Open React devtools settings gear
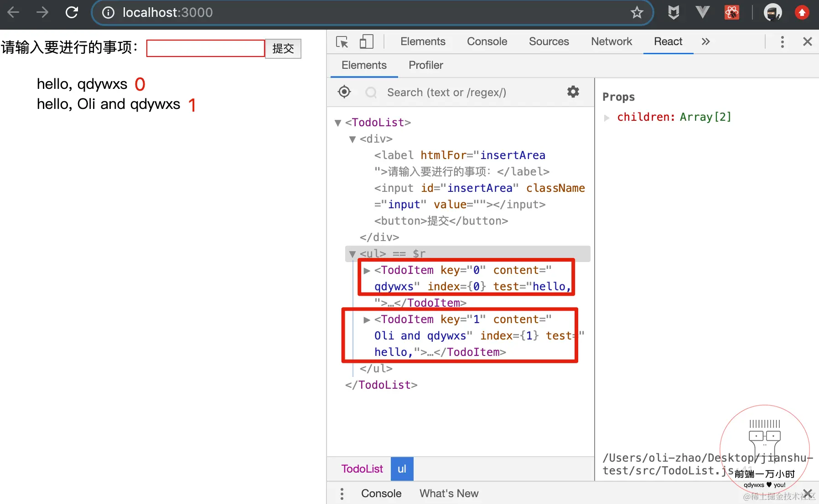819x504 pixels. click(x=573, y=92)
